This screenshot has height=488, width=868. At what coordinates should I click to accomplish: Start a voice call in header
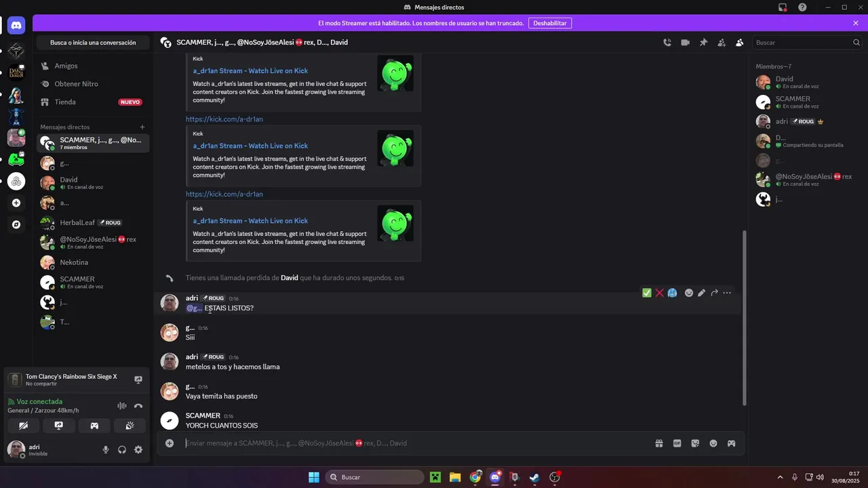point(667,42)
